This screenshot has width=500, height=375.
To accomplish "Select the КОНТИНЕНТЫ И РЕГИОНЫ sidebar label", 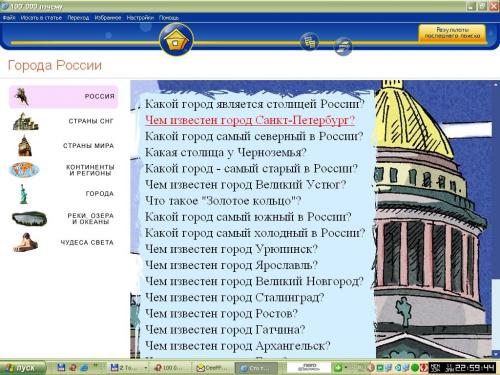I will point(90,170).
